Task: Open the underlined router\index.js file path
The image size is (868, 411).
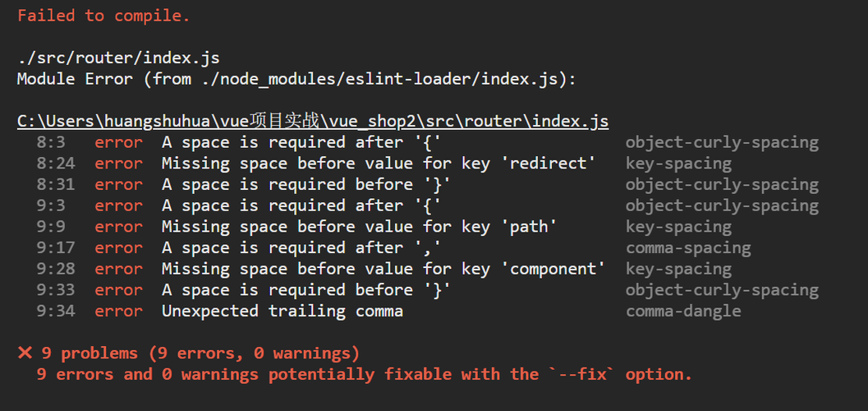Action: click(x=313, y=122)
